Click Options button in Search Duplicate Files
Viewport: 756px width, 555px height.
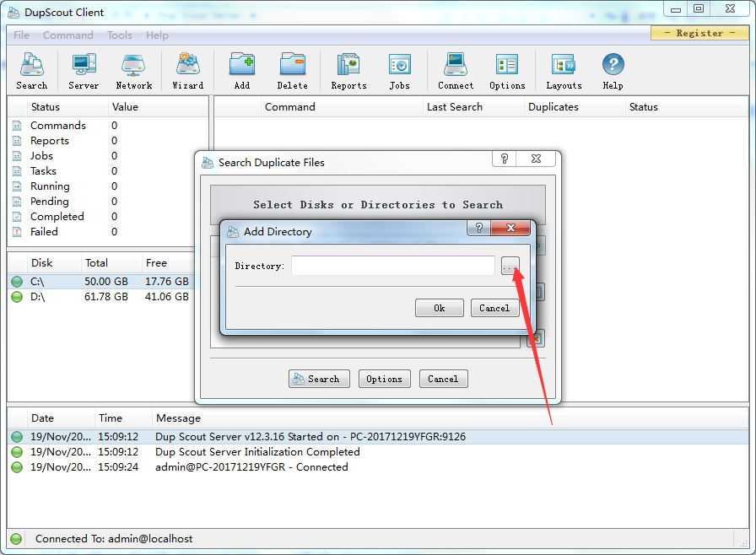pyautogui.click(x=384, y=379)
